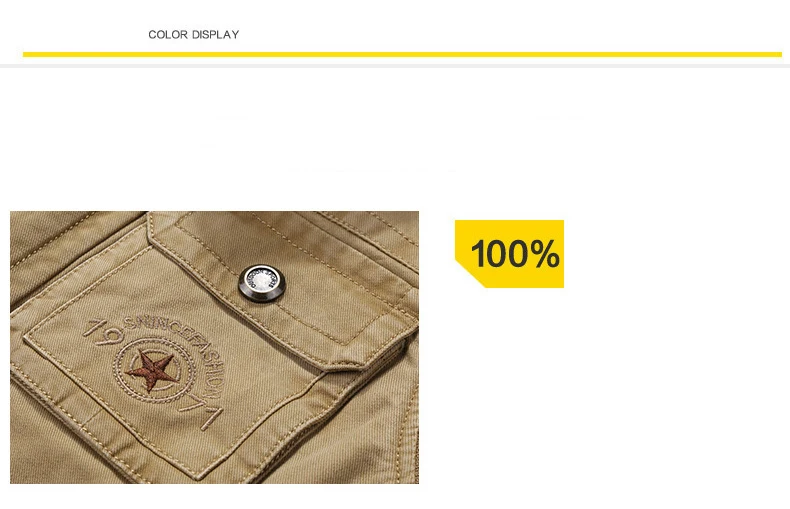Click the embroidered brown star emblem
Image resolution: width=790 pixels, height=509 pixels.
(150, 371)
